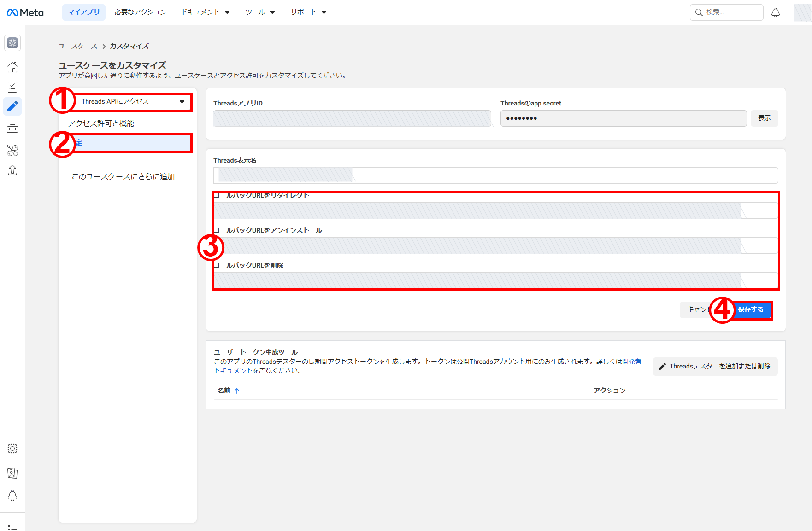Click the 検索 search field
The width and height of the screenshot is (812, 531).
(x=727, y=12)
